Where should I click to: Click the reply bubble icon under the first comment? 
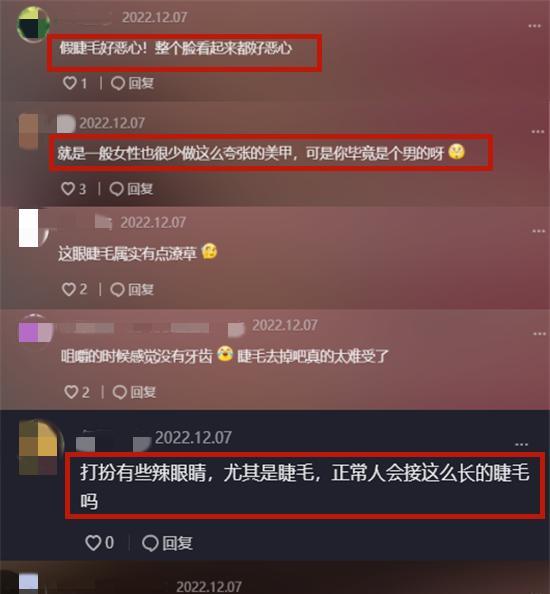pos(118,83)
